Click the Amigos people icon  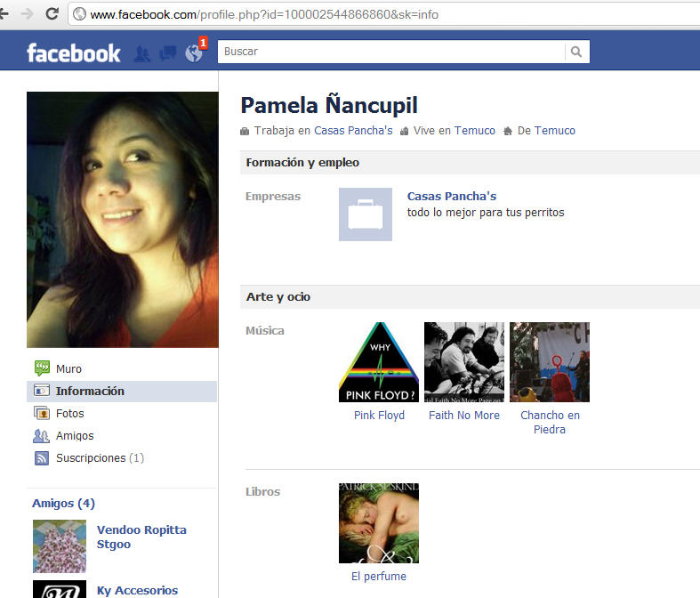point(41,435)
